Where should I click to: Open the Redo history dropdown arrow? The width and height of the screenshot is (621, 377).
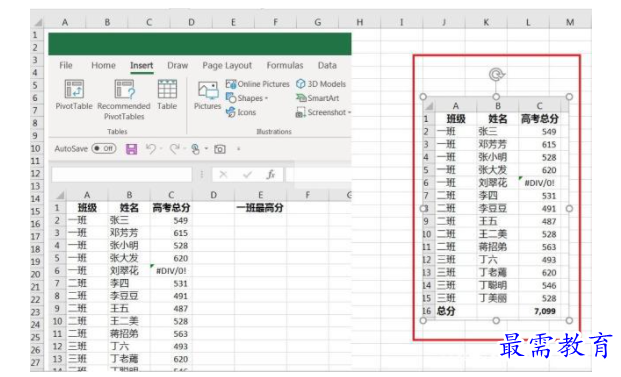tap(184, 149)
